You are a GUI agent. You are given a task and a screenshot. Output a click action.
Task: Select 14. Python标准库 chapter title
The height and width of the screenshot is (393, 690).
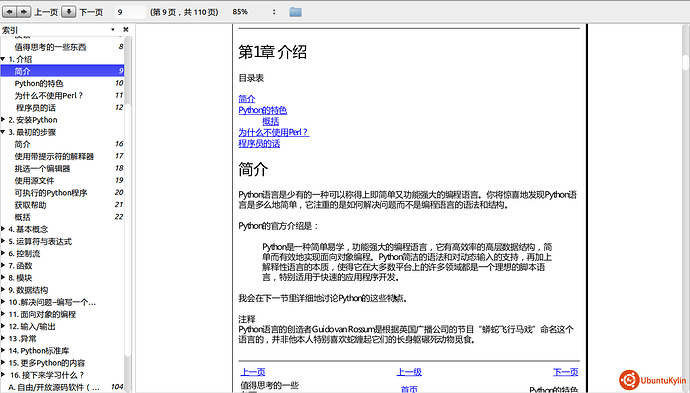(39, 351)
